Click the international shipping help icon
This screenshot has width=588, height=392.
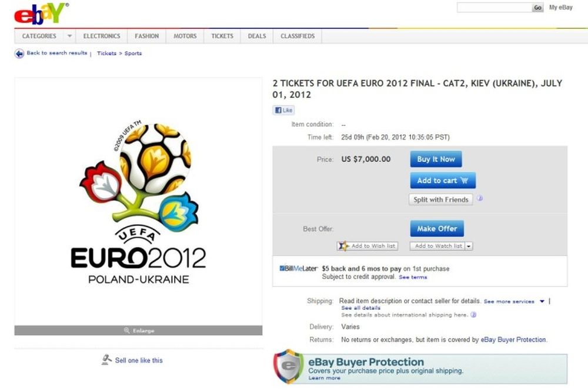pyautogui.click(x=473, y=315)
